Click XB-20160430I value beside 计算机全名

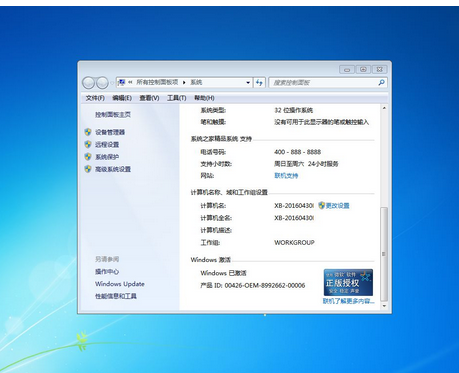tap(294, 218)
